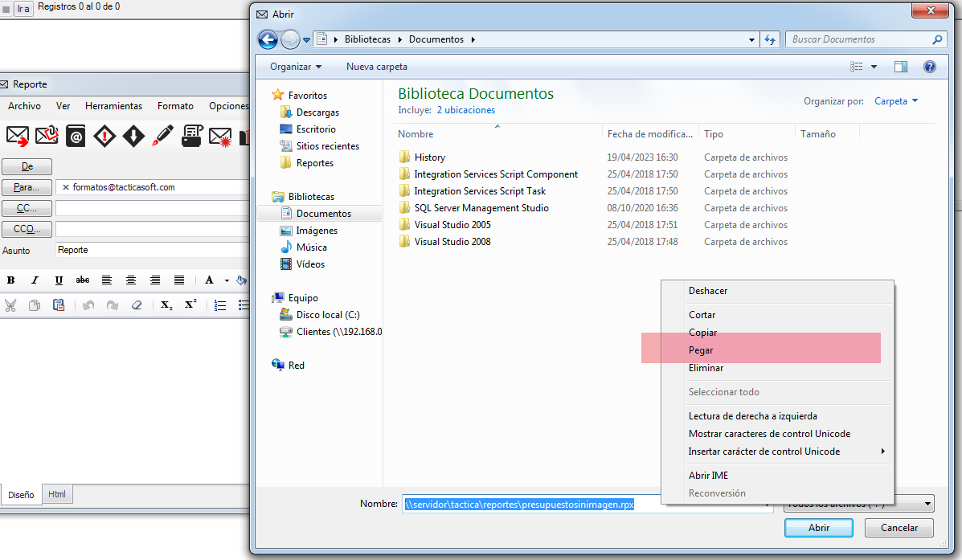Toggle italic formatting in the message editor
This screenshot has height=560, width=962.
pos(35,280)
